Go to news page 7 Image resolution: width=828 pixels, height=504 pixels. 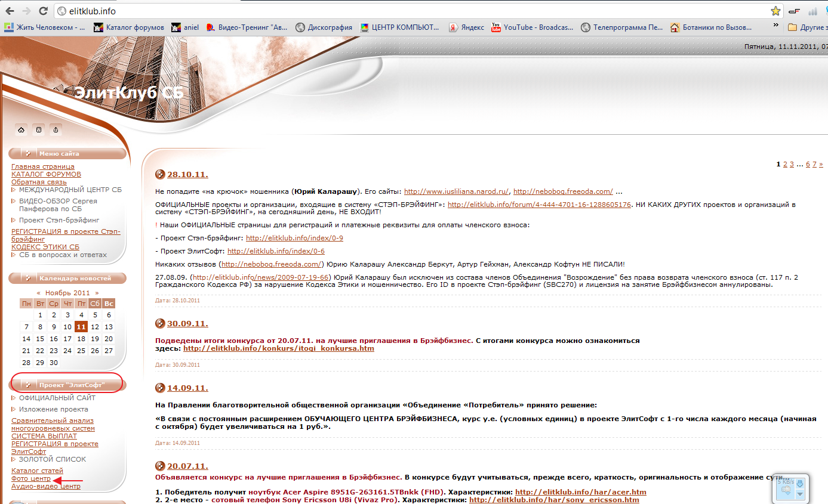(814, 164)
